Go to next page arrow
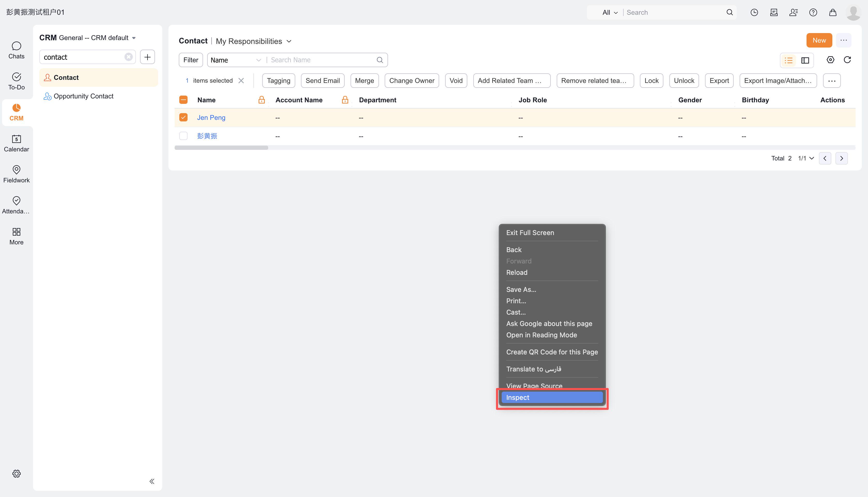This screenshot has height=497, width=868. pos(841,158)
